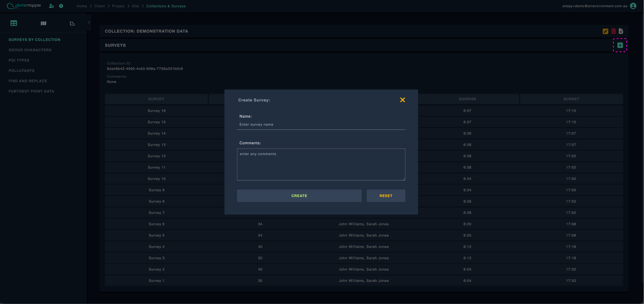This screenshot has height=304, width=644.
Task: Select the Survey 5 row
Action: point(364,235)
